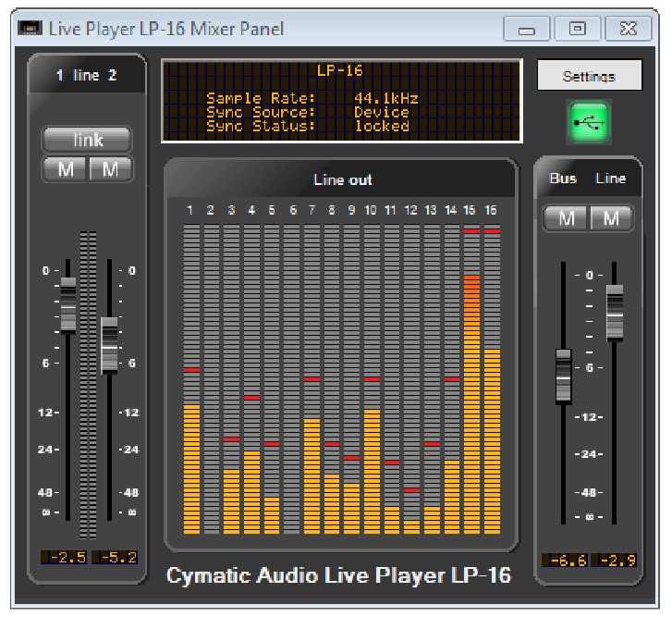
Task: Click the channel number 1 label in Line out
Action: pyautogui.click(x=189, y=210)
